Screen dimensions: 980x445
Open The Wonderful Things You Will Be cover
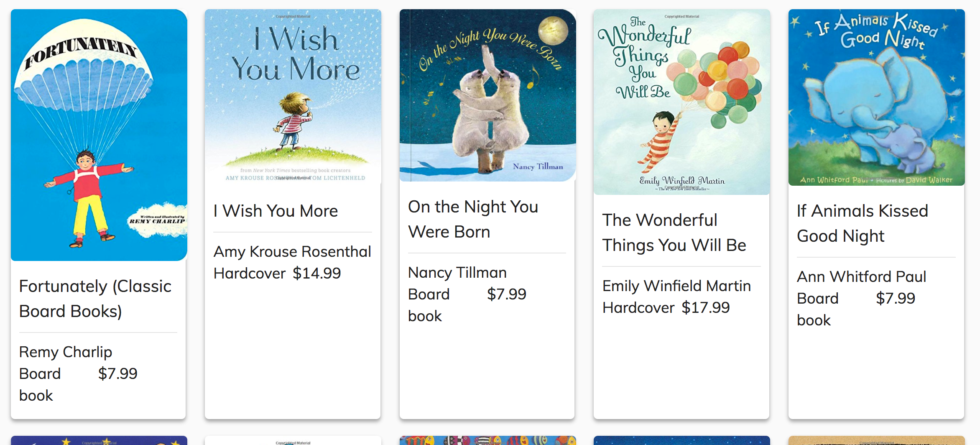point(681,102)
